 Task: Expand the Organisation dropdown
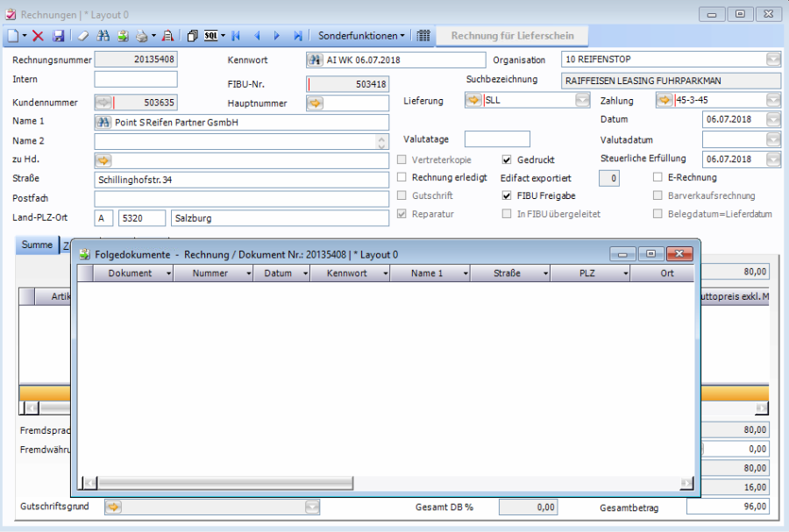point(773,60)
